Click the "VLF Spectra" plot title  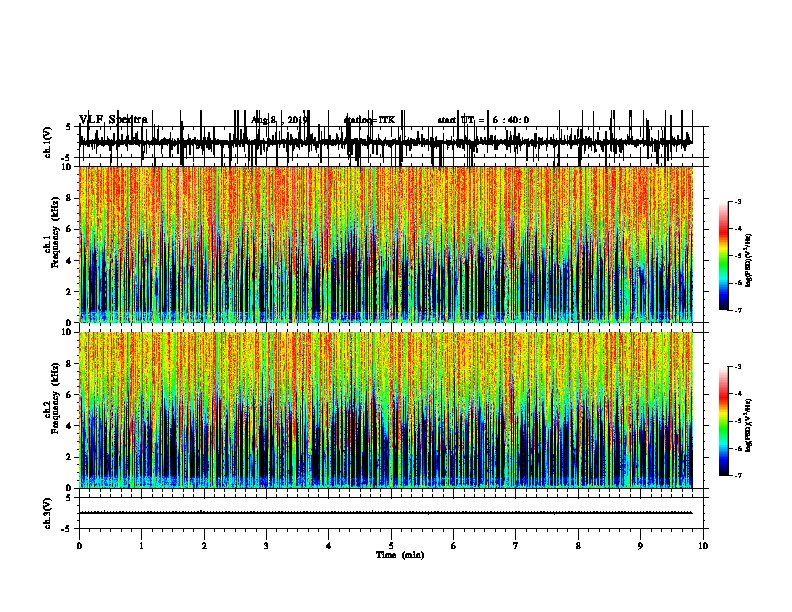tap(113, 120)
